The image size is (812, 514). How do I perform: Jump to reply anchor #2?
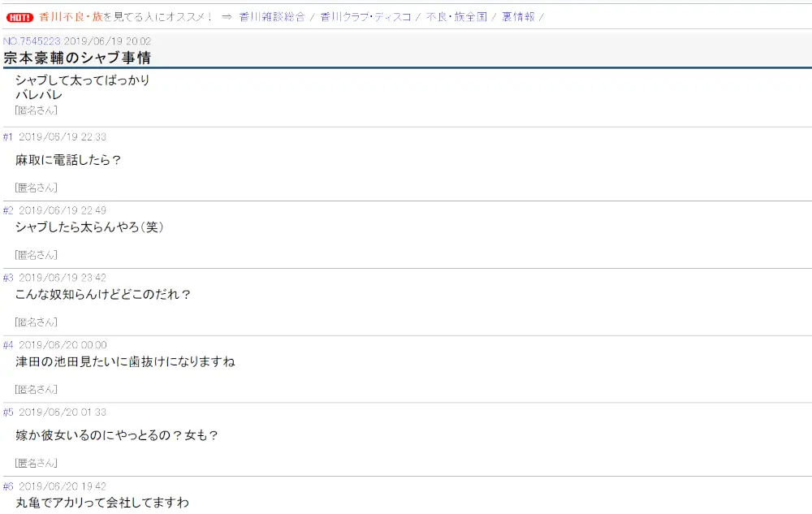click(x=8, y=211)
